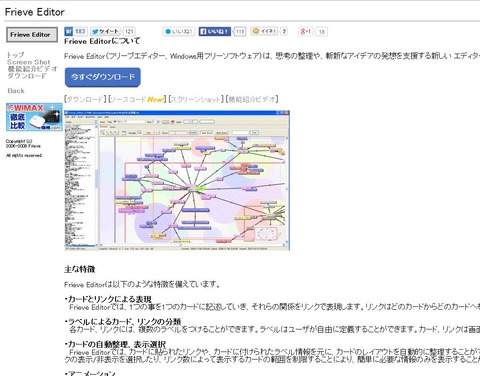Open the トップ sidebar link
Screen dimensions: 480x376
coord(16,55)
